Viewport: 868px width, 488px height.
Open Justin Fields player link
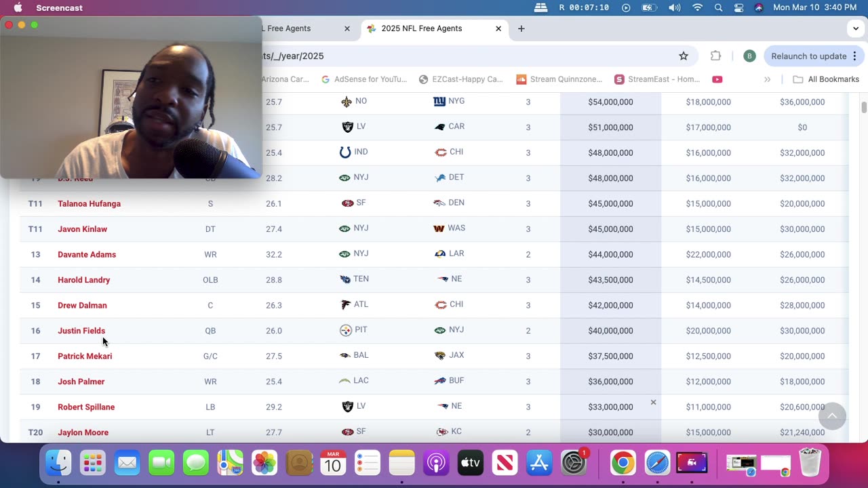(x=81, y=331)
